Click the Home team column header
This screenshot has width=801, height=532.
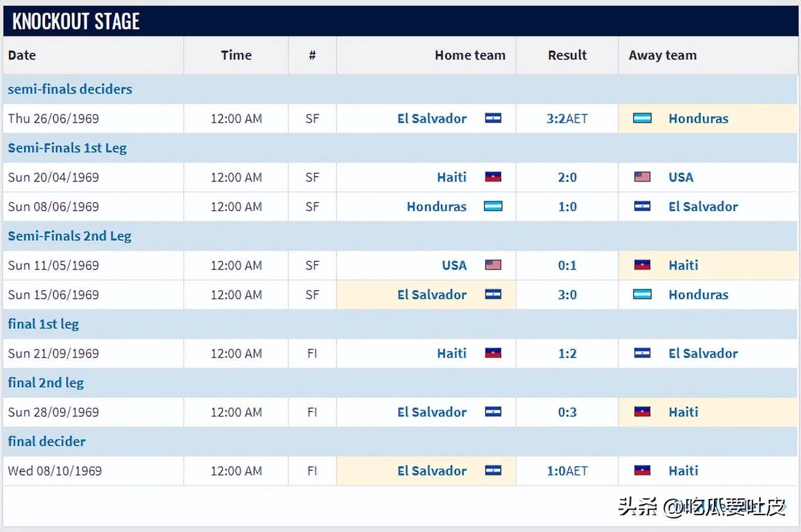tap(470, 55)
